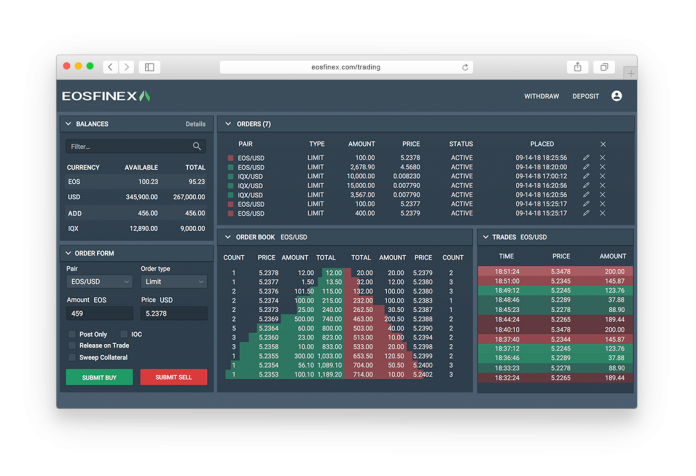Edit the IQX/USD order priced 0.008230
Image resolution: width=696 pixels, height=476 pixels.
(x=586, y=176)
